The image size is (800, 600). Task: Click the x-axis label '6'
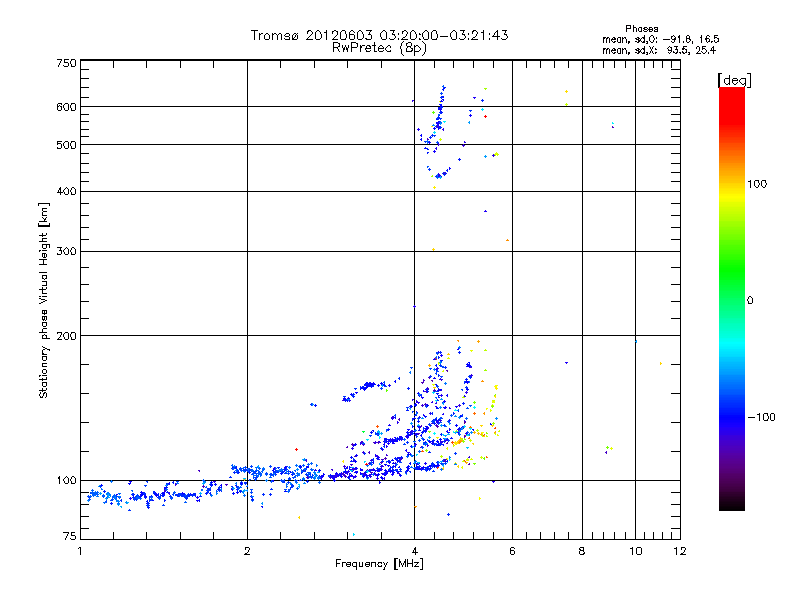click(x=512, y=551)
